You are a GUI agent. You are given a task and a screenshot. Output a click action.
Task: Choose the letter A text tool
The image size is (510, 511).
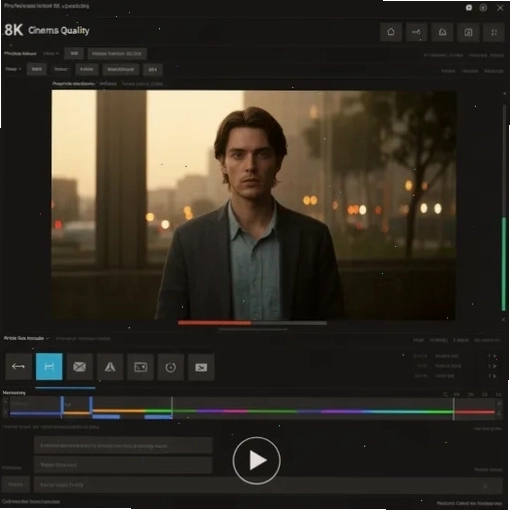click(110, 367)
